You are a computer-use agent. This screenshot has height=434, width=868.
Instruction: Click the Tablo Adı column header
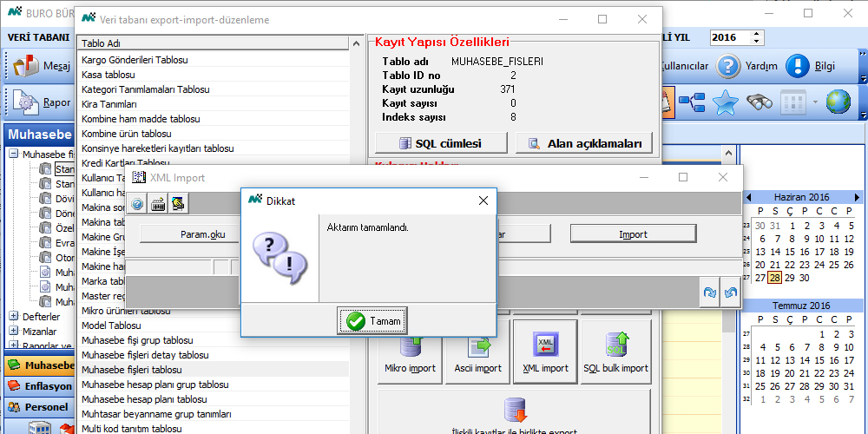[213, 43]
